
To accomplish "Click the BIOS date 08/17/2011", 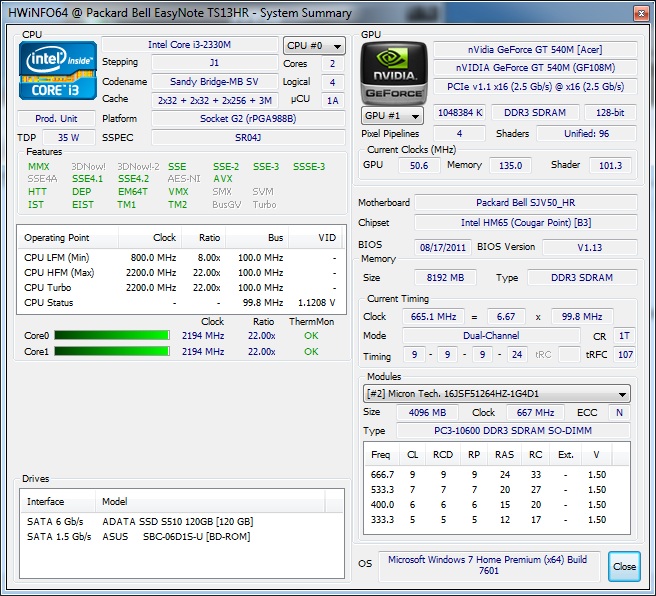I will tap(443, 247).
